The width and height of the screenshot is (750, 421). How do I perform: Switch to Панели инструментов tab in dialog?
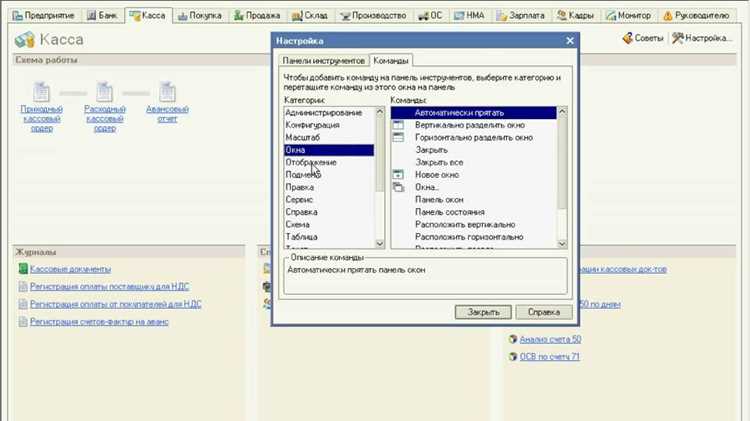(323, 61)
